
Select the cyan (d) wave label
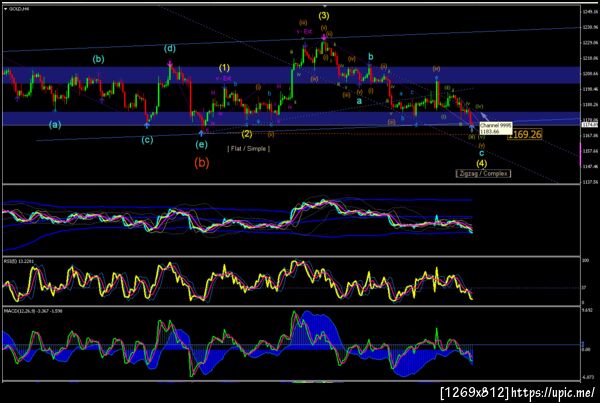(x=170, y=49)
